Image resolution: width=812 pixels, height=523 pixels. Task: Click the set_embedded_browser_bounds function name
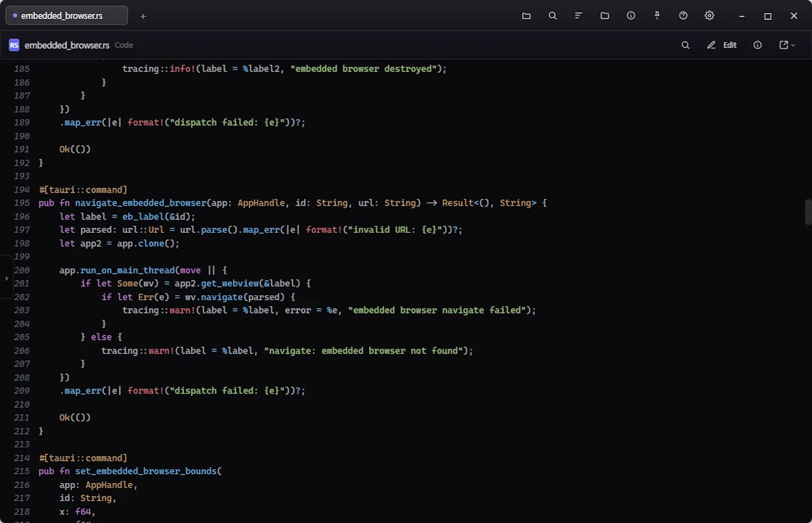click(146, 471)
